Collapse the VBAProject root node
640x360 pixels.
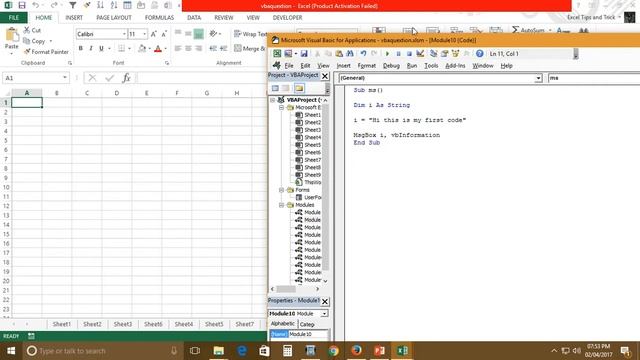point(273,100)
